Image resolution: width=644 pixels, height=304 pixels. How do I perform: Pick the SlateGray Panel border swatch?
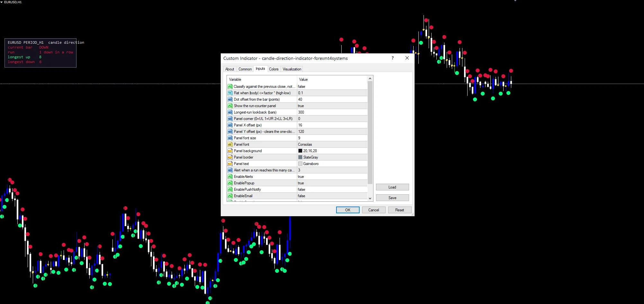click(300, 157)
